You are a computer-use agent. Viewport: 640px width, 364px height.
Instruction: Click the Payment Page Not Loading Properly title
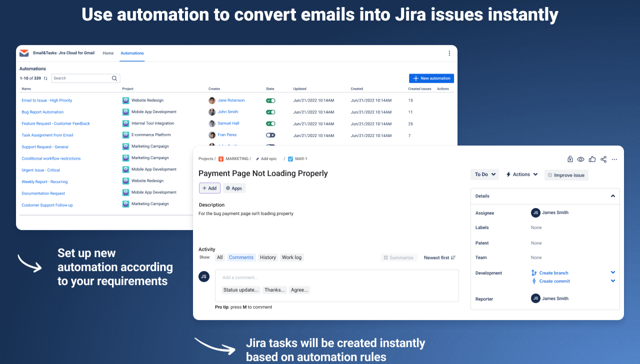(x=263, y=173)
